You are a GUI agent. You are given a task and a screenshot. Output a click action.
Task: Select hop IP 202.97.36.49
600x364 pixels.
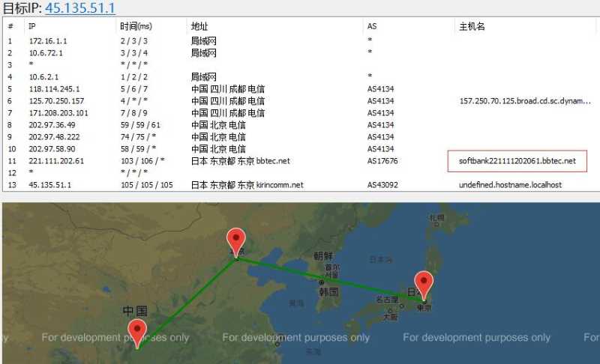coord(52,125)
